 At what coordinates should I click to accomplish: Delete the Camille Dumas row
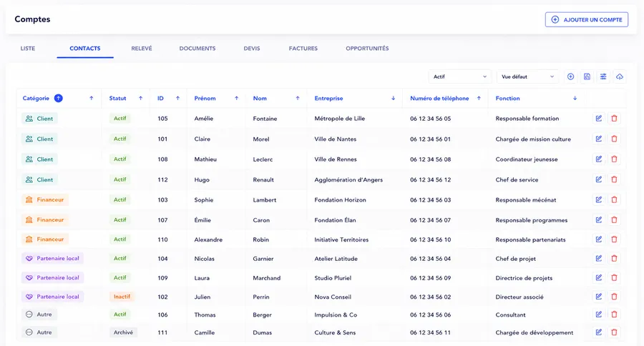click(614, 332)
